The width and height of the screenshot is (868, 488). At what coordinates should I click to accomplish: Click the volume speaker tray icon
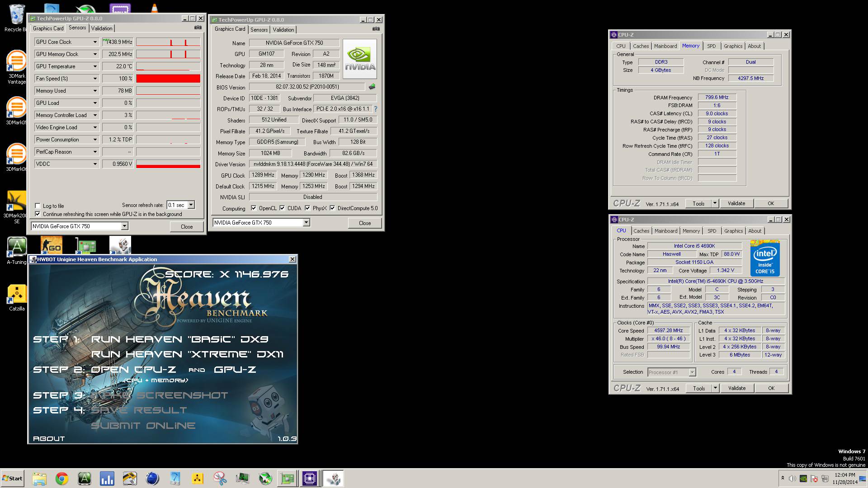(x=793, y=479)
